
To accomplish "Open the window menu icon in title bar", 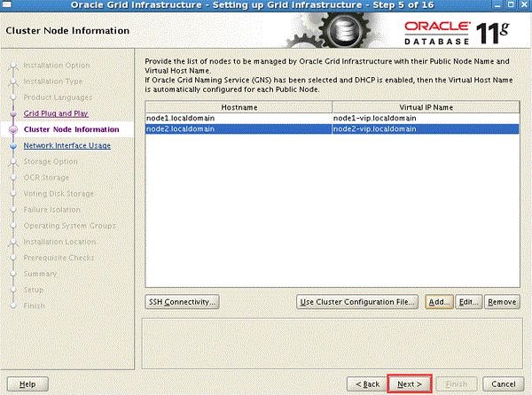I will pos(7,4).
